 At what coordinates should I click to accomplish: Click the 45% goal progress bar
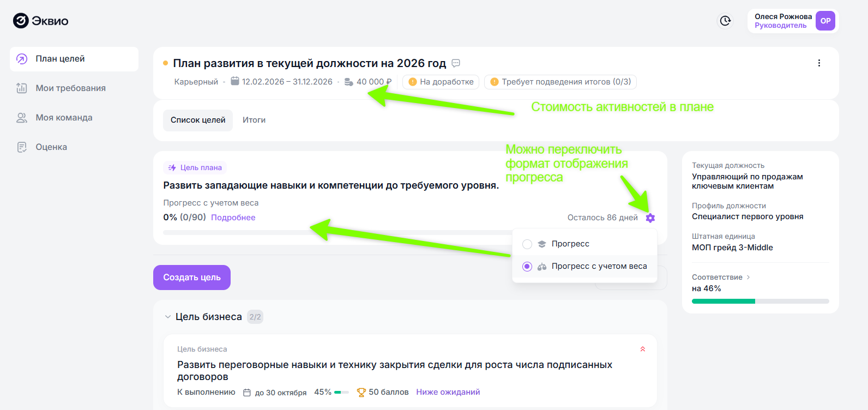tap(341, 392)
